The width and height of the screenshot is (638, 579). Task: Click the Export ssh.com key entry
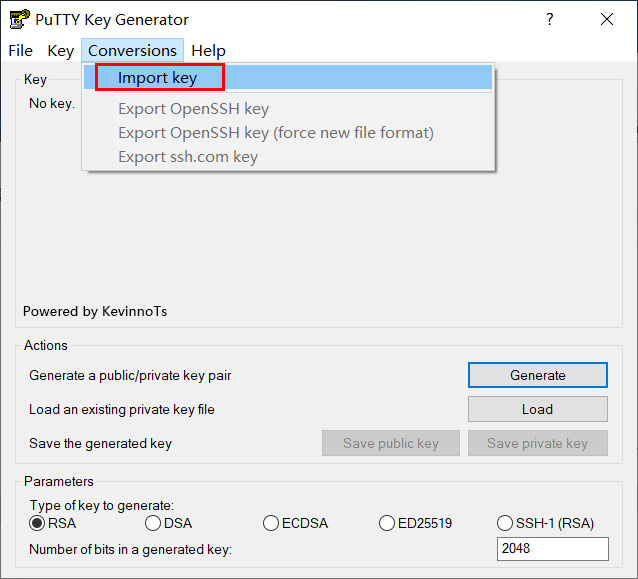[x=288, y=157]
